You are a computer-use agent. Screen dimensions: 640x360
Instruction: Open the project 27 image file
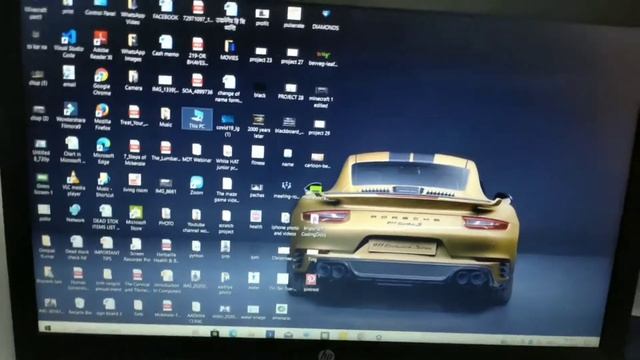[292, 56]
